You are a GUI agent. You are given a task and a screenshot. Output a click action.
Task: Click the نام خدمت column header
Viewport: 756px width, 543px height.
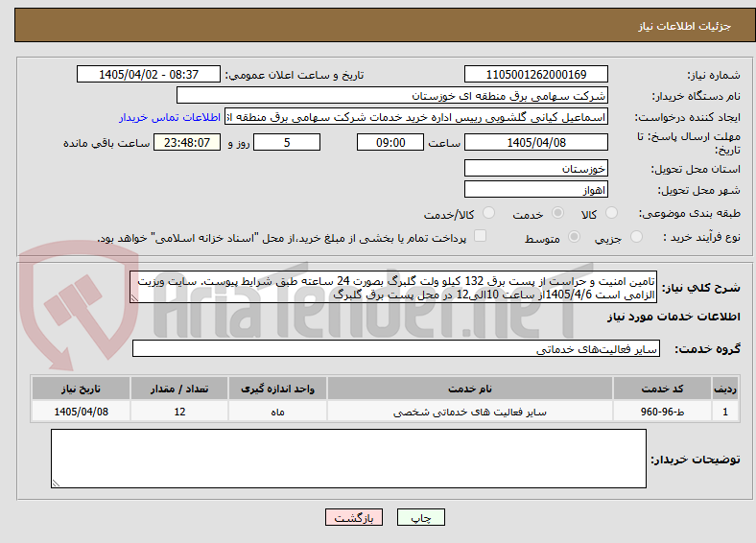click(x=470, y=389)
